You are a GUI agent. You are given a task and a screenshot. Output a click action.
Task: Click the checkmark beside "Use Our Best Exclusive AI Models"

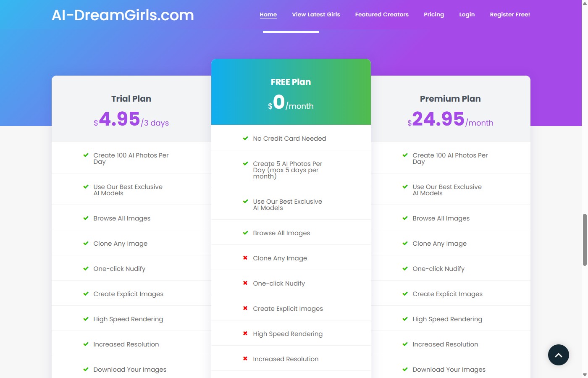(x=86, y=186)
